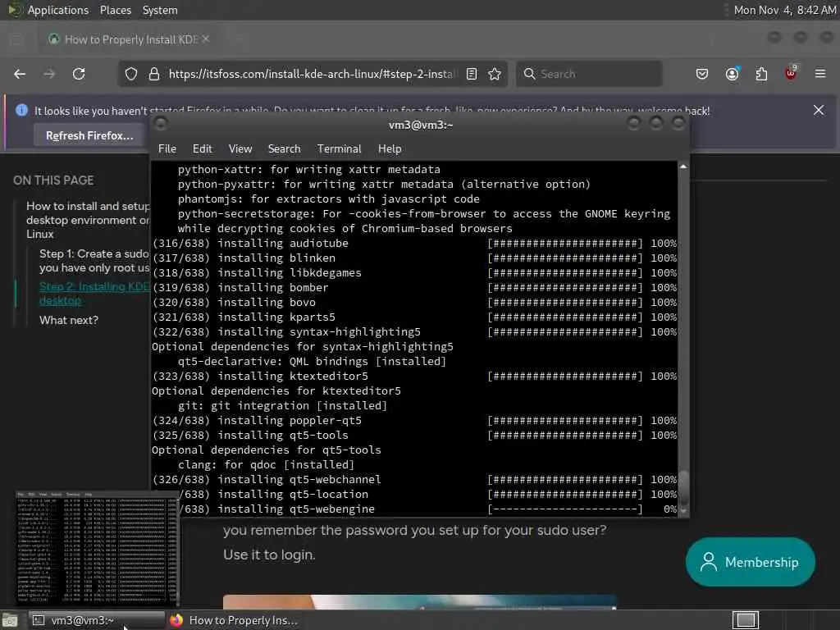
Task: Open Firefox account icon
Action: tap(732, 74)
